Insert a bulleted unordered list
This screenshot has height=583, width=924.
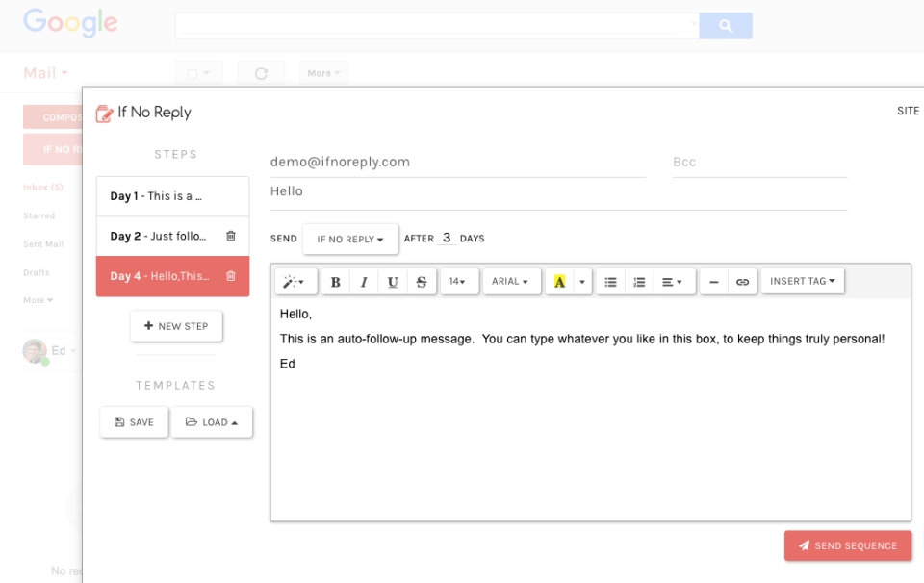(x=610, y=282)
